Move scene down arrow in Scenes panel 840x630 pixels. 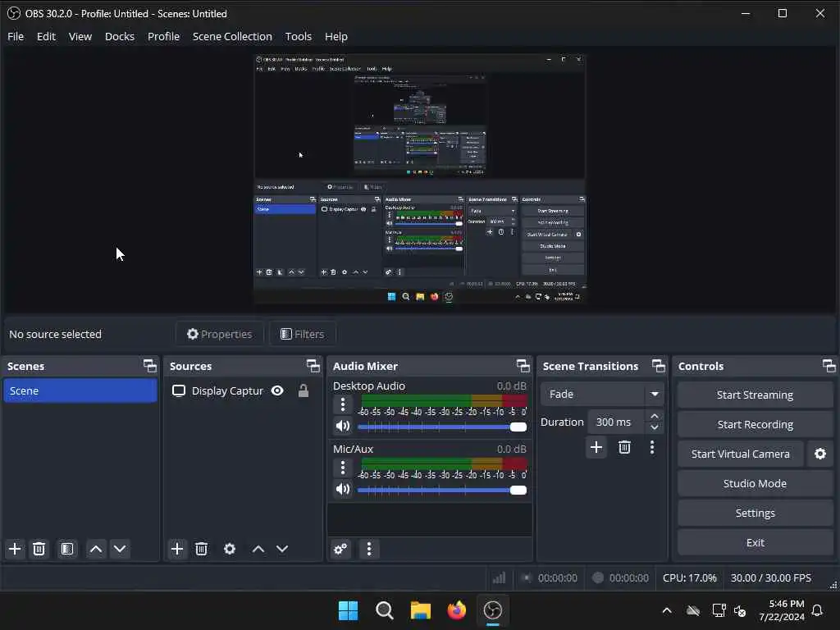(x=120, y=549)
